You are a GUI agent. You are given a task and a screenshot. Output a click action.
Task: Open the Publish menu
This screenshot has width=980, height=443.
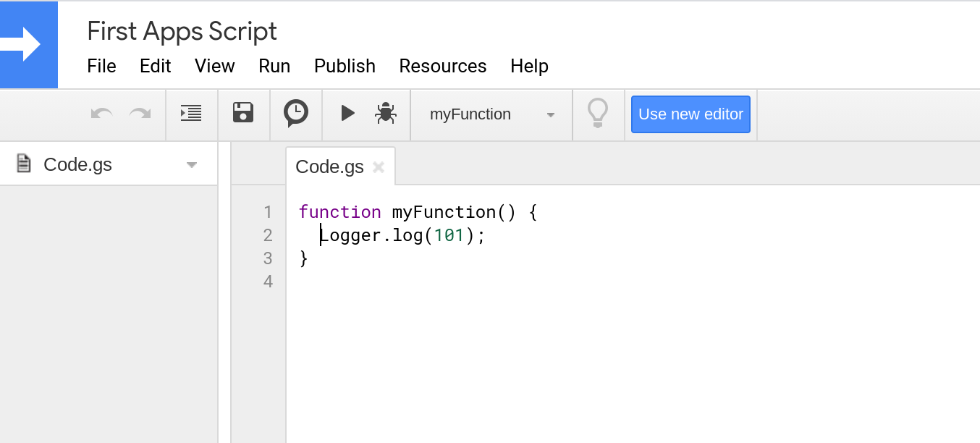[x=345, y=66]
